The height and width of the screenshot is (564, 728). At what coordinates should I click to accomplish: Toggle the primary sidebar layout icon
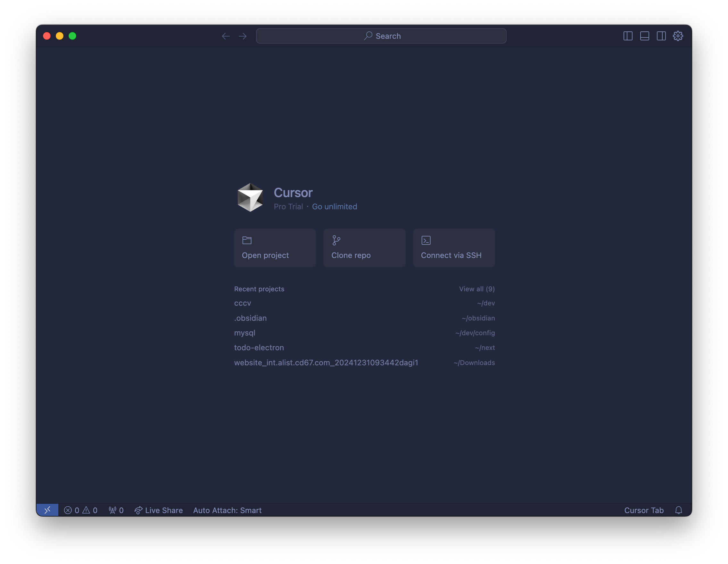(x=628, y=36)
